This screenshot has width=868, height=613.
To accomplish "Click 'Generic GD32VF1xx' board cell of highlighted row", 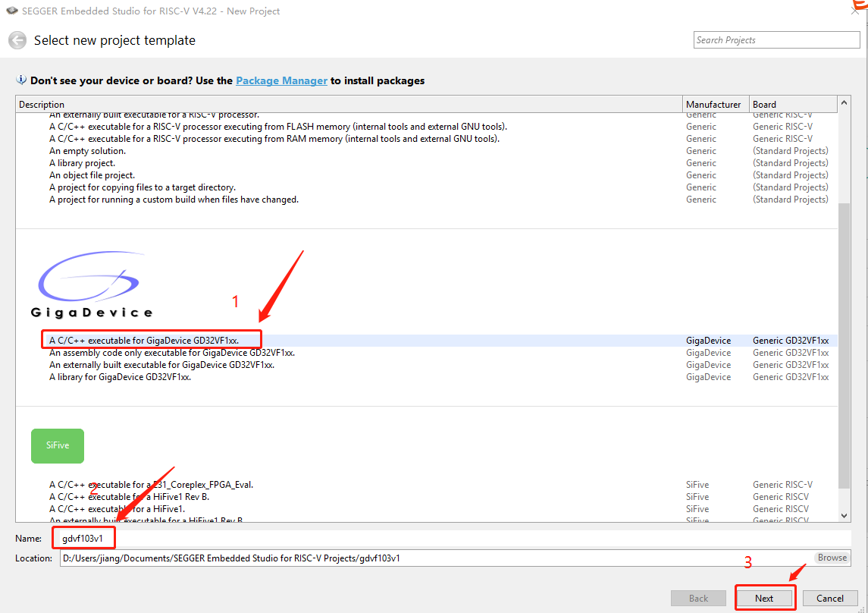I will tap(791, 341).
